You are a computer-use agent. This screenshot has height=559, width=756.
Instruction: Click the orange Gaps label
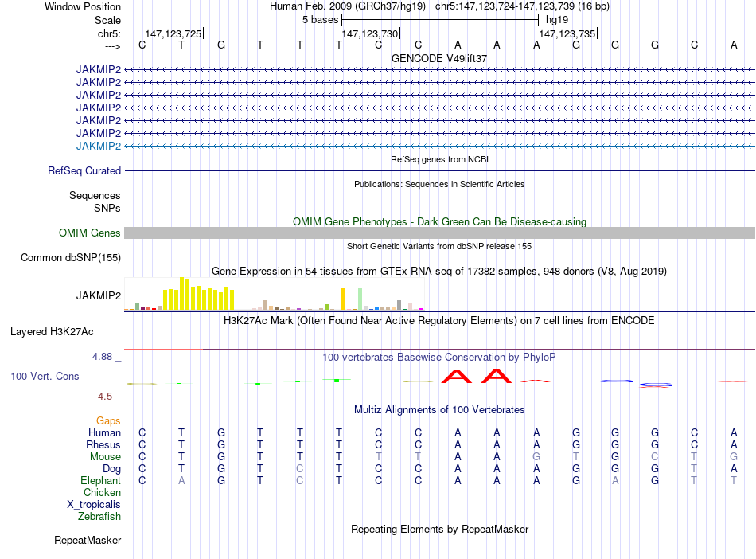(x=108, y=421)
